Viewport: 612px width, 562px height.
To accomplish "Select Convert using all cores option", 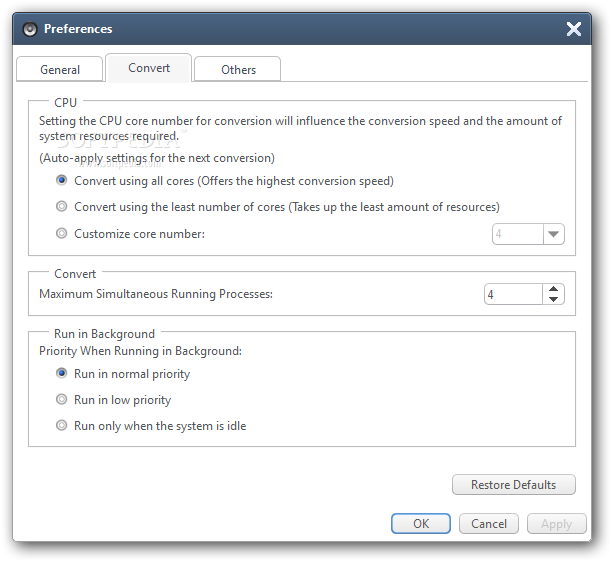I will pyautogui.click(x=61, y=180).
